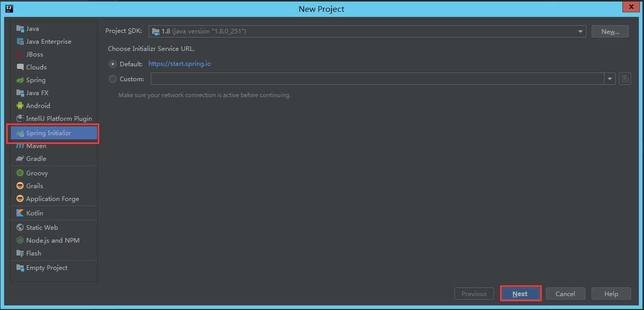Click the Groovy icon
The image size is (644, 310).
click(x=20, y=173)
